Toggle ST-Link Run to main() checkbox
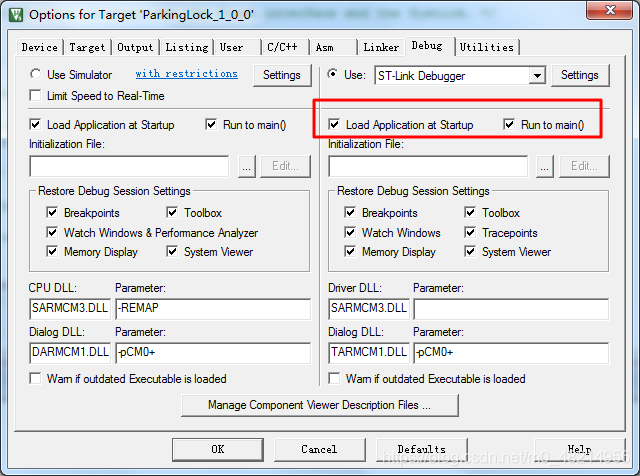 509,124
